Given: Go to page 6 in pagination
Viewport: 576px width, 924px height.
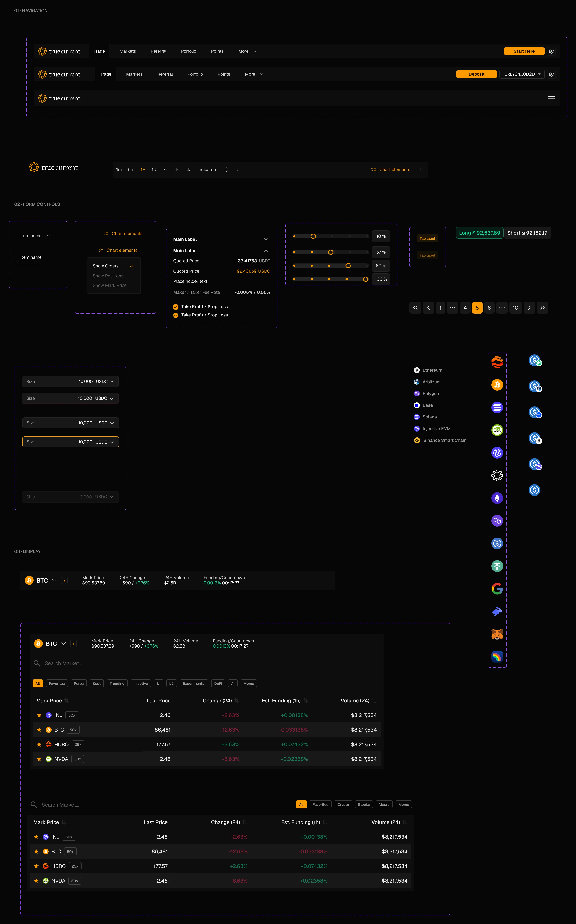Looking at the screenshot, I should point(489,308).
